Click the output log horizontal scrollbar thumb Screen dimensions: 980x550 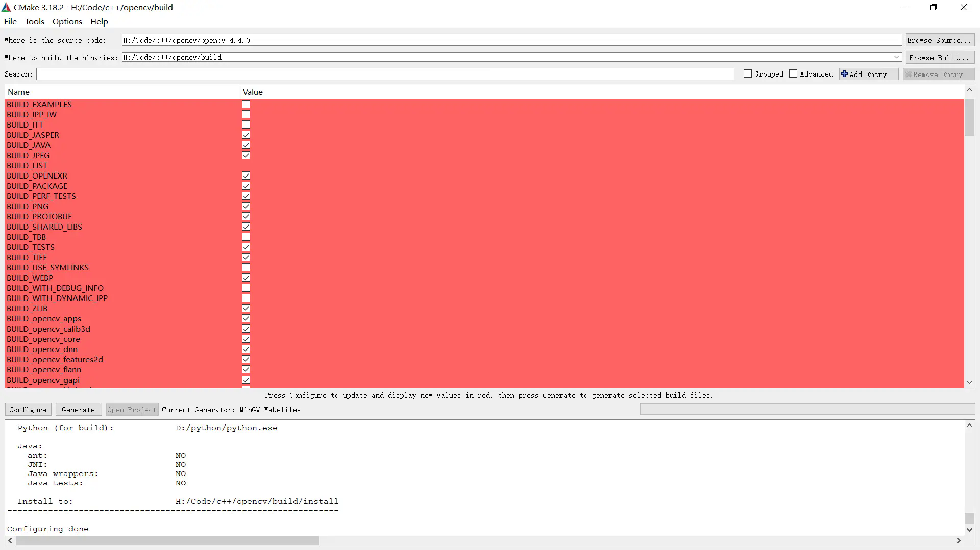coord(167,540)
